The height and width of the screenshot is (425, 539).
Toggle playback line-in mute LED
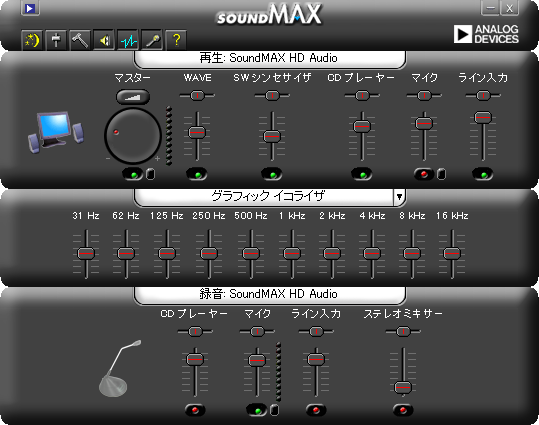click(483, 174)
